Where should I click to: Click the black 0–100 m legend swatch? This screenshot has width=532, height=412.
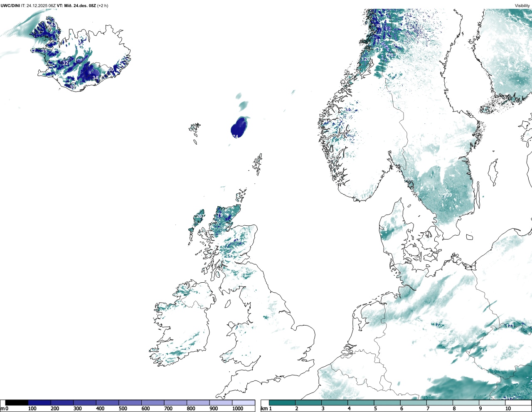17,402
